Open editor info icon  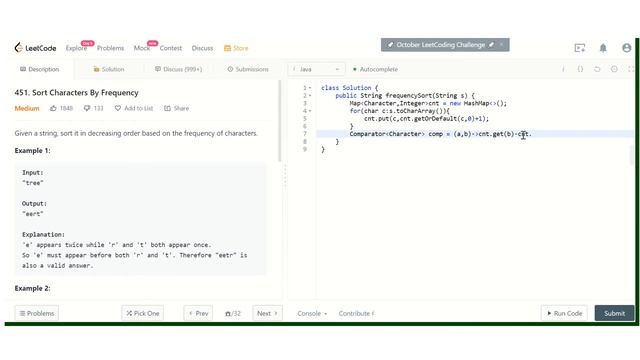click(563, 69)
